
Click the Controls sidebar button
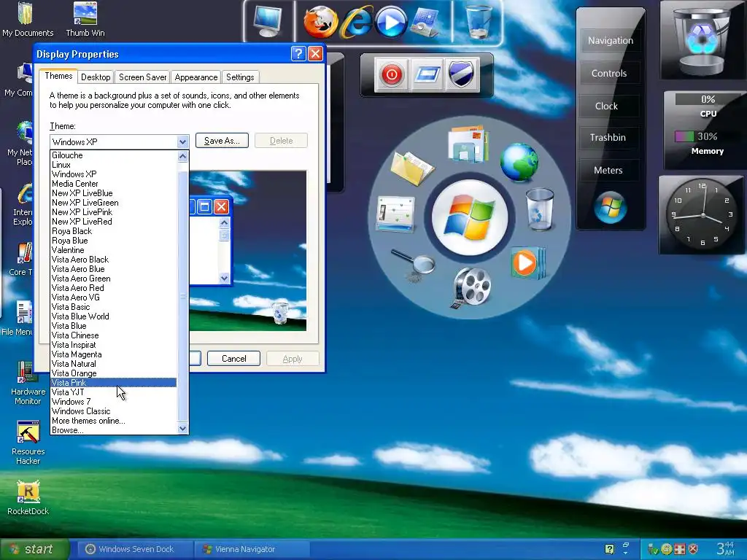tap(609, 74)
